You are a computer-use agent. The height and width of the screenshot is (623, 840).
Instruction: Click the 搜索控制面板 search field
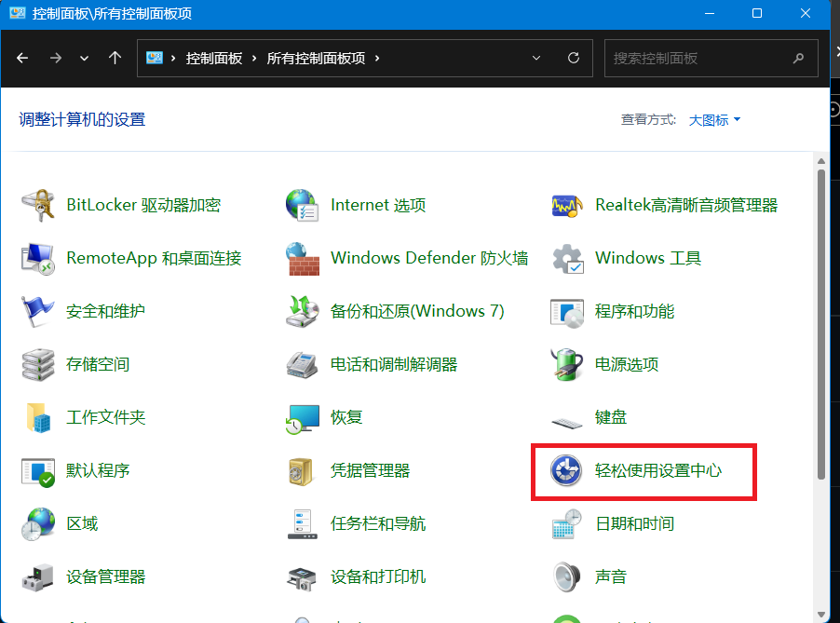tap(711, 58)
